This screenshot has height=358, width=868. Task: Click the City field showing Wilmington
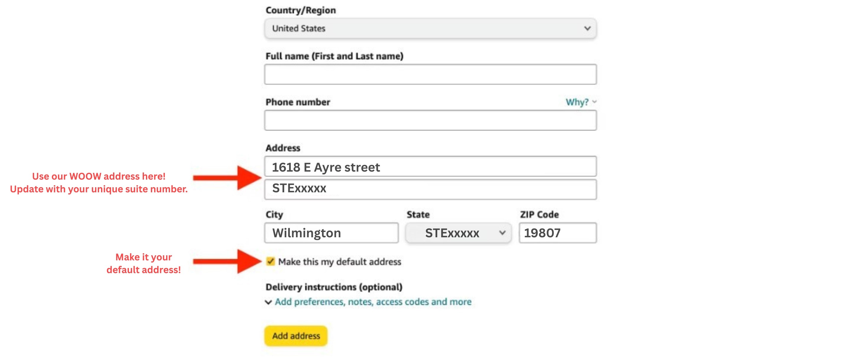[x=331, y=233]
